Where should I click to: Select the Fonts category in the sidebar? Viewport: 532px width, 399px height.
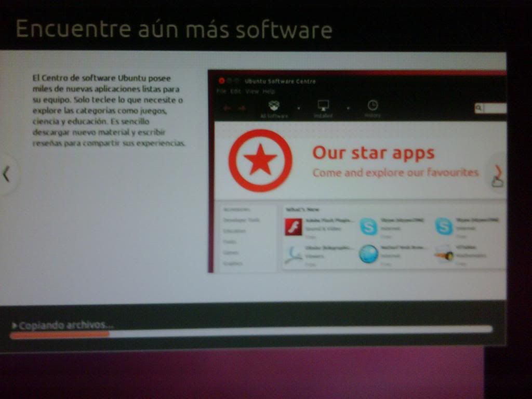pos(229,242)
